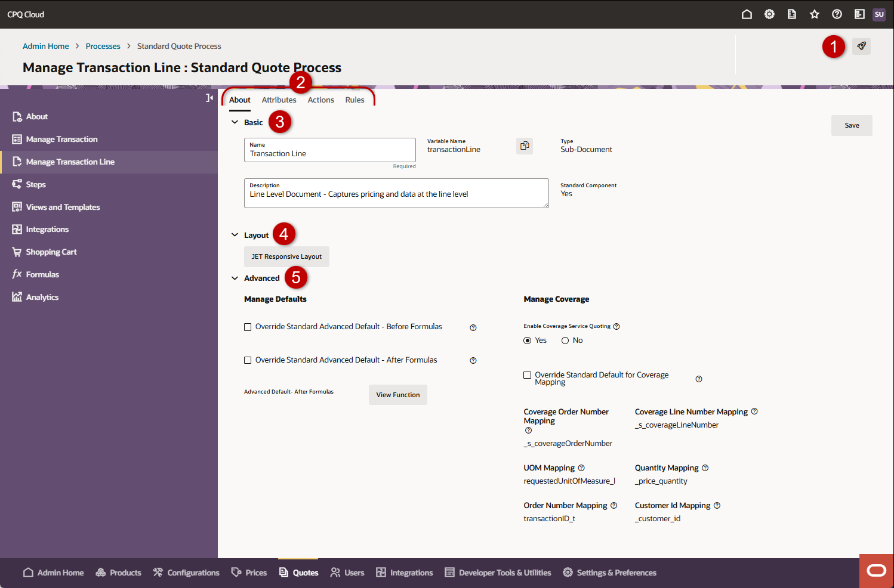The width and height of the screenshot is (894, 588).
Task: Click the rocket guided tour icon
Action: [x=861, y=46]
